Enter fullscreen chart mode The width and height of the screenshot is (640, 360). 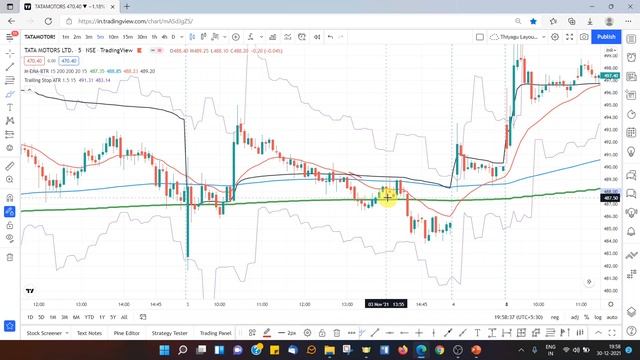pyautogui.click(x=569, y=37)
